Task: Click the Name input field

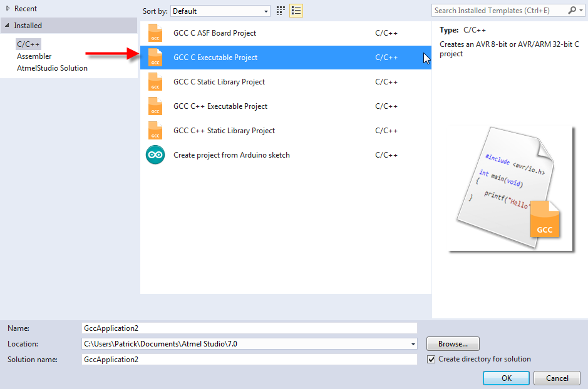Action: 249,328
